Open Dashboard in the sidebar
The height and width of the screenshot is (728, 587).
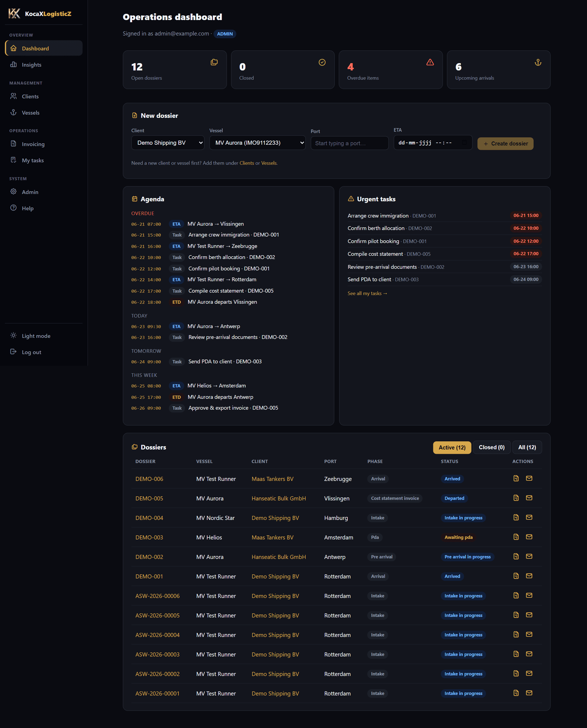click(x=44, y=48)
